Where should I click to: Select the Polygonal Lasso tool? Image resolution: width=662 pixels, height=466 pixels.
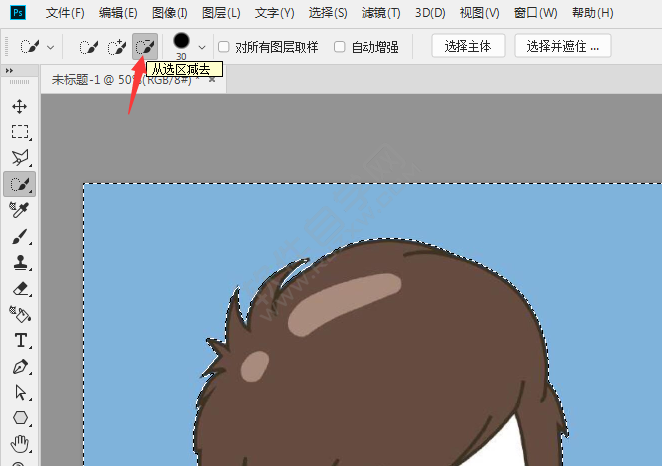point(20,158)
